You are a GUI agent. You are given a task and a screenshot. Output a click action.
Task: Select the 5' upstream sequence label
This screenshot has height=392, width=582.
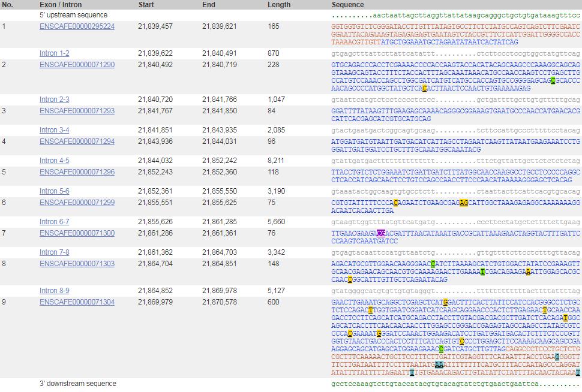73,15
